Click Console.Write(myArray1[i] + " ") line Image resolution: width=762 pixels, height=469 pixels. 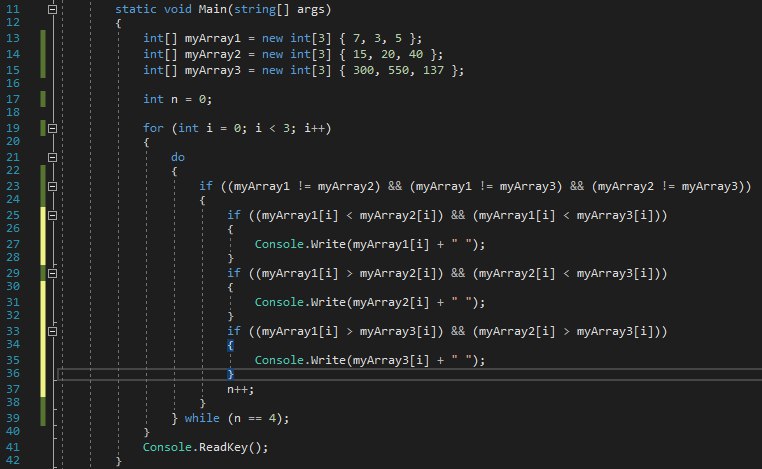370,244
